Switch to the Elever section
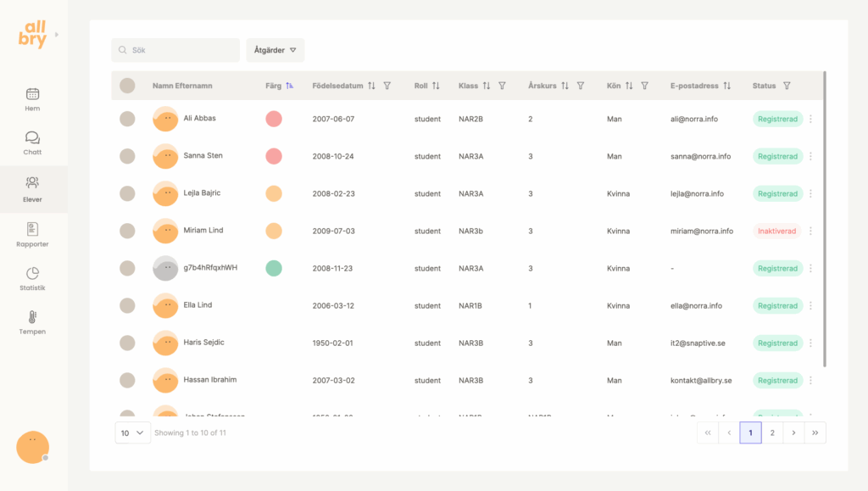Image resolution: width=868 pixels, height=491 pixels. [x=32, y=188]
